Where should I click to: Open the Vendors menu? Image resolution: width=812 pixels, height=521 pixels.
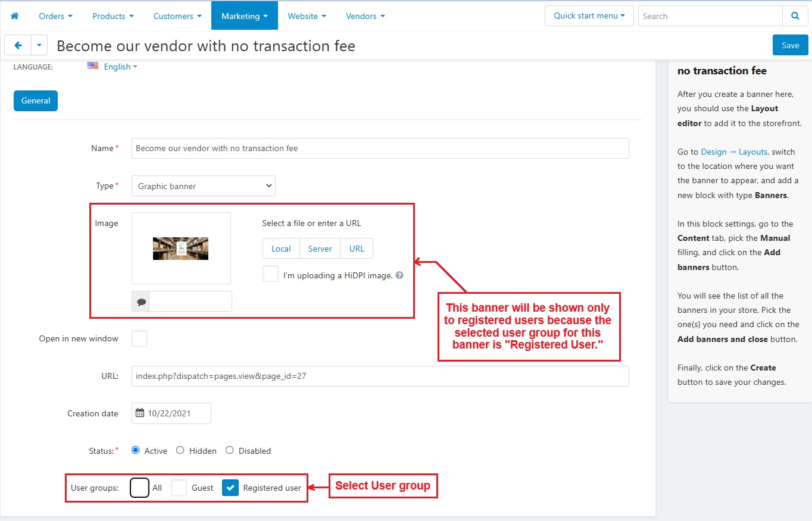pyautogui.click(x=365, y=16)
